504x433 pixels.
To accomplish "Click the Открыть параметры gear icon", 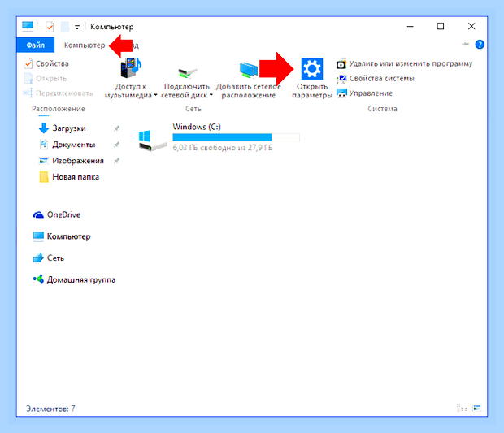I will click(x=312, y=68).
